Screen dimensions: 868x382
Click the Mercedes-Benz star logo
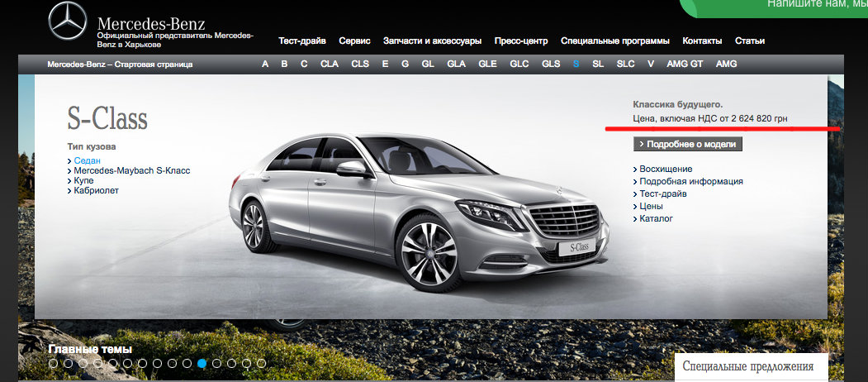(68, 21)
